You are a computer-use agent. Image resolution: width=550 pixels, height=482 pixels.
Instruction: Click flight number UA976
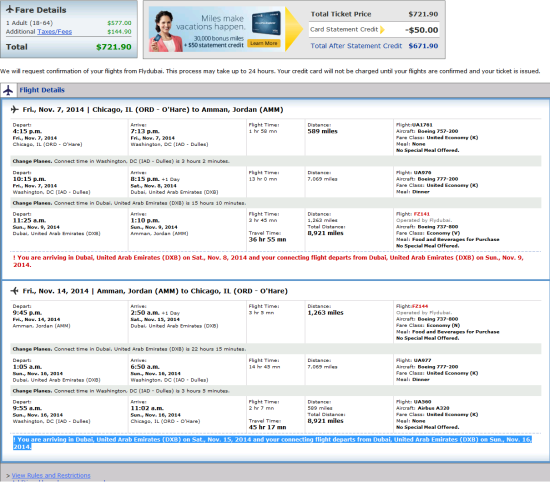422,173
